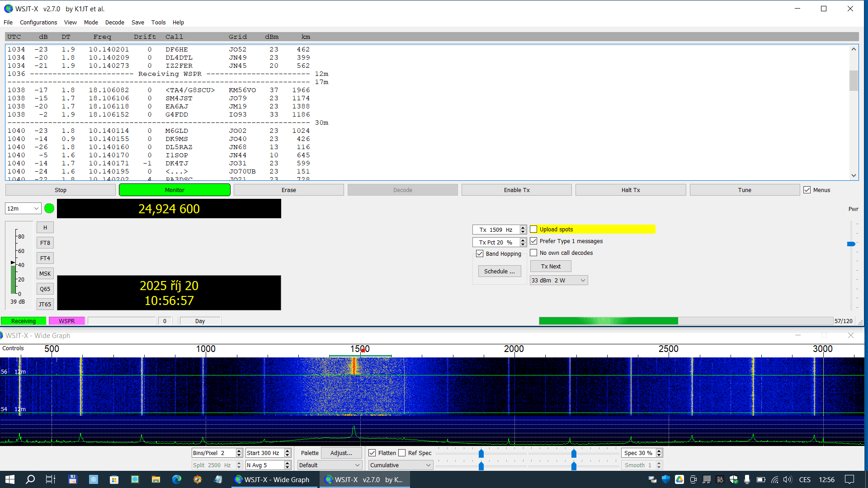The width and height of the screenshot is (868, 488).
Task: Select the FT4 mode button
Action: pos(45,258)
